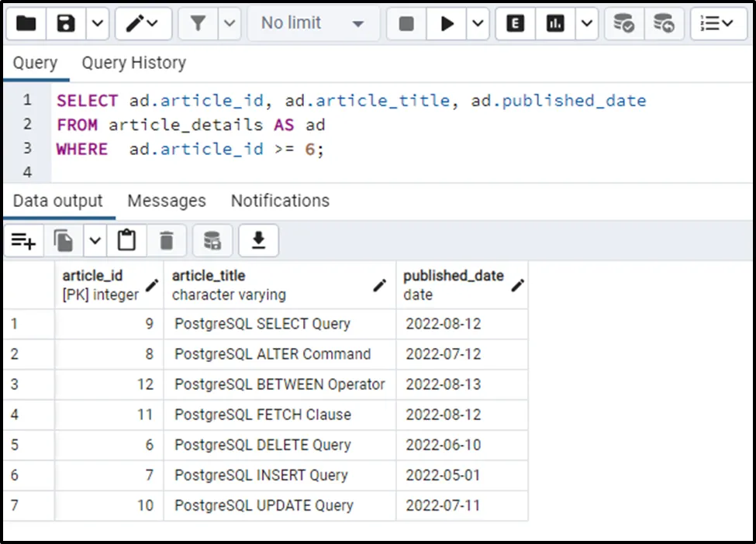
Task: Click the article_title column edit pencil
Action: tap(380, 285)
